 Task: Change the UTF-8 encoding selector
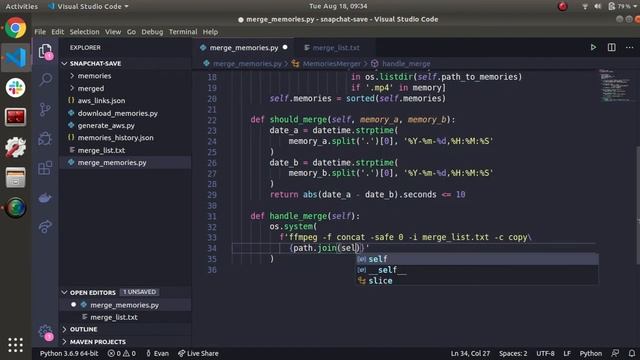point(545,353)
